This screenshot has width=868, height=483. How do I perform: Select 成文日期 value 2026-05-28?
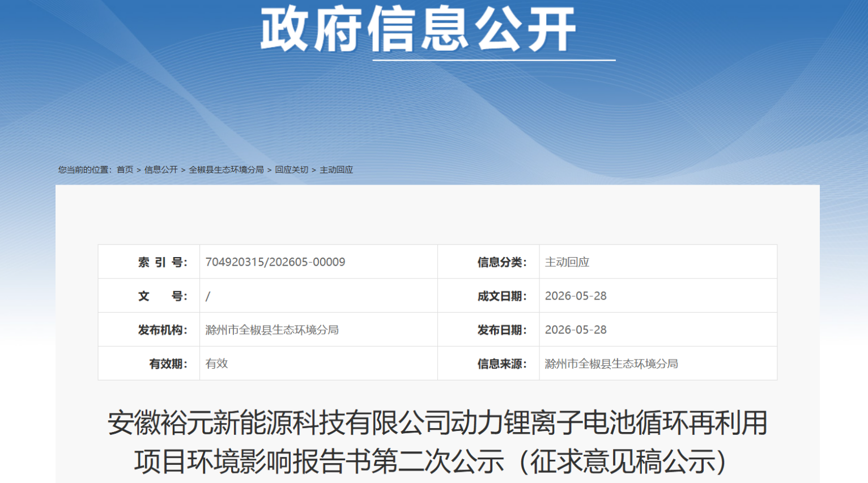coord(576,296)
